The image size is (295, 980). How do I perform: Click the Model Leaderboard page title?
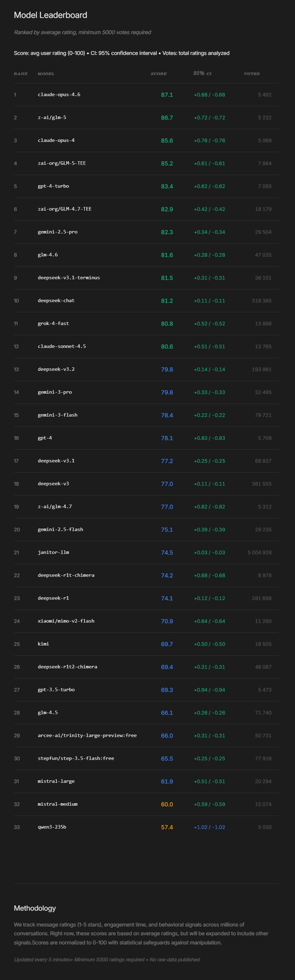[x=51, y=15]
